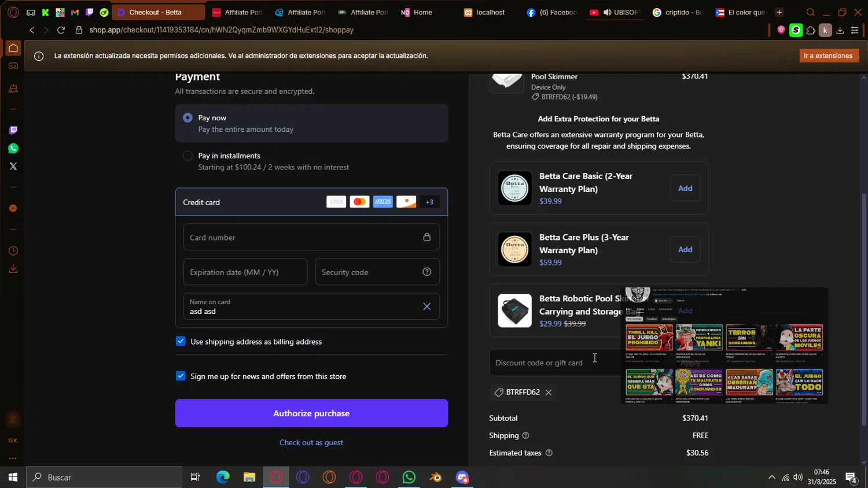The width and height of the screenshot is (868, 488).
Task: Uncheck use shipping address as billing
Action: pyautogui.click(x=181, y=341)
